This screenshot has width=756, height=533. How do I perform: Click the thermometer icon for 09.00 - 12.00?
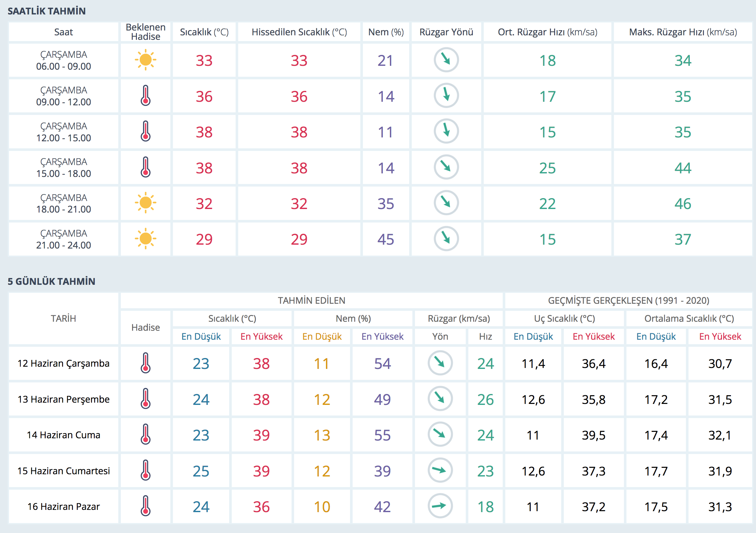point(145,96)
